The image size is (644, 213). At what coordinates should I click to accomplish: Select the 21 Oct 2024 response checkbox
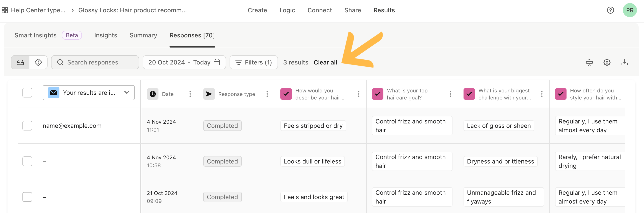click(x=27, y=197)
